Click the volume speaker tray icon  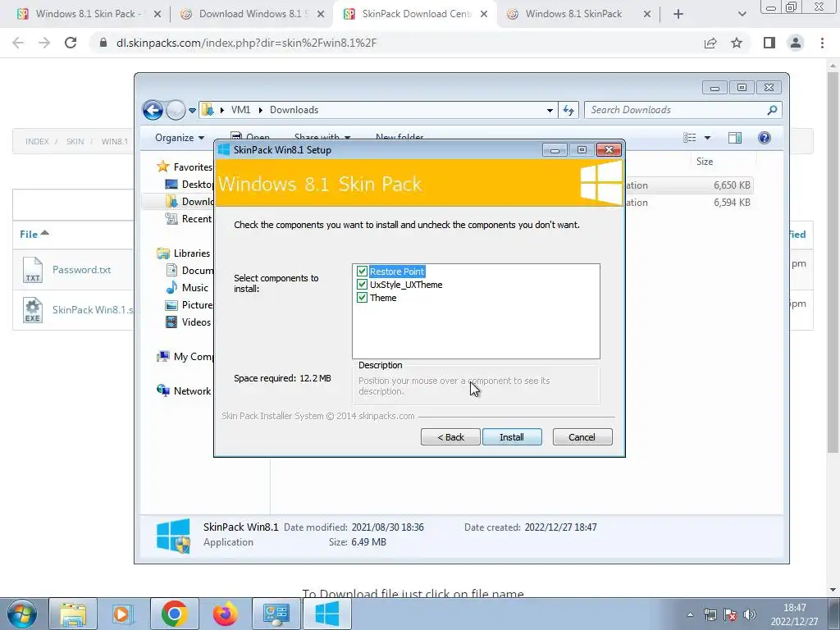(x=750, y=614)
